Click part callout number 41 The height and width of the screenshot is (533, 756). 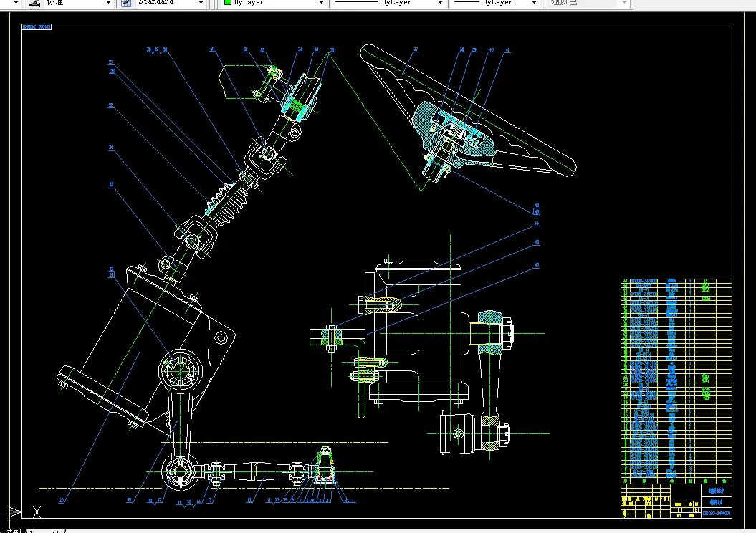coord(507,49)
